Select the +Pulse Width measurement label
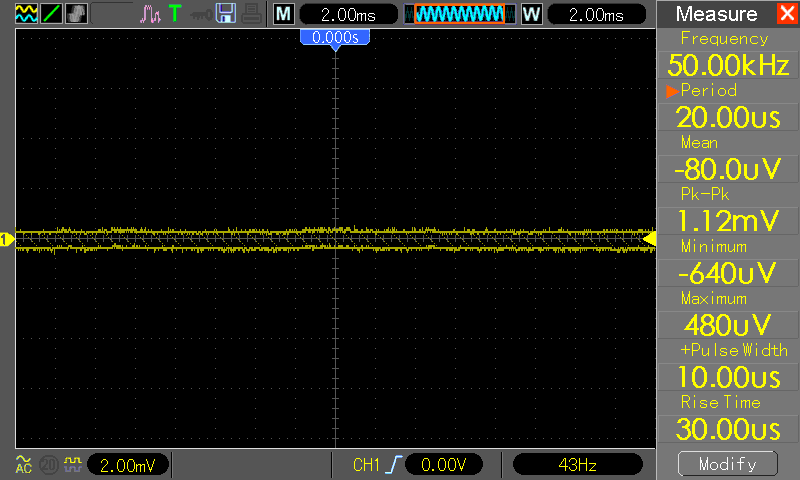Viewport: 800px width, 480px height. pyautogui.click(x=734, y=350)
